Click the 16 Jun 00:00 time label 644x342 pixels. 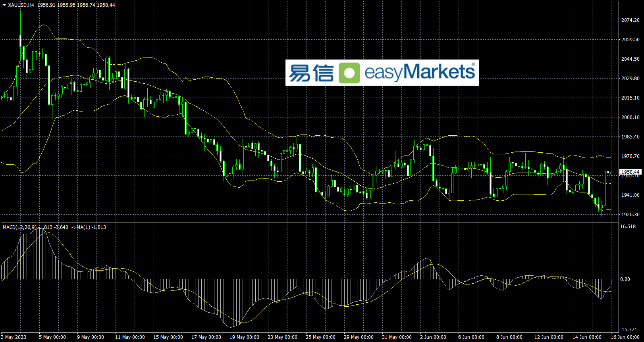click(625, 337)
